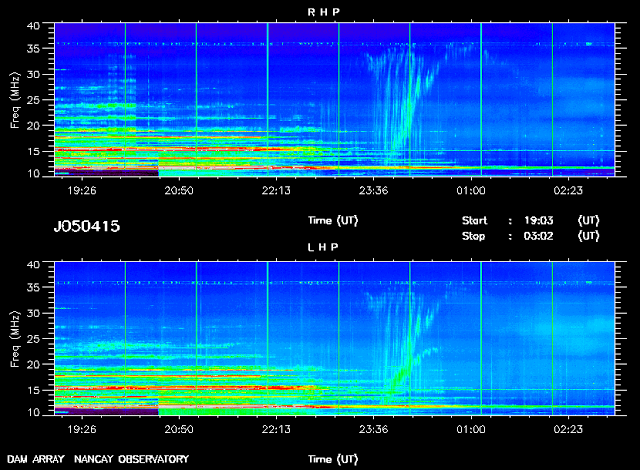This screenshot has width=640, height=470.
Task: Click the 20:50 tick label under LHP plot
Action: pyautogui.click(x=179, y=430)
